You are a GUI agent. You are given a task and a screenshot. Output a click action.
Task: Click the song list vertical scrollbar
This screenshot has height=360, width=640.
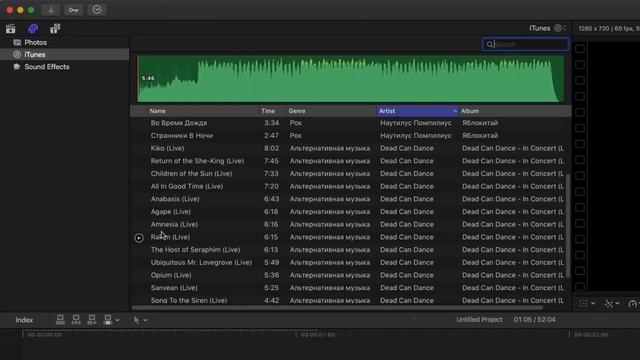point(568,227)
